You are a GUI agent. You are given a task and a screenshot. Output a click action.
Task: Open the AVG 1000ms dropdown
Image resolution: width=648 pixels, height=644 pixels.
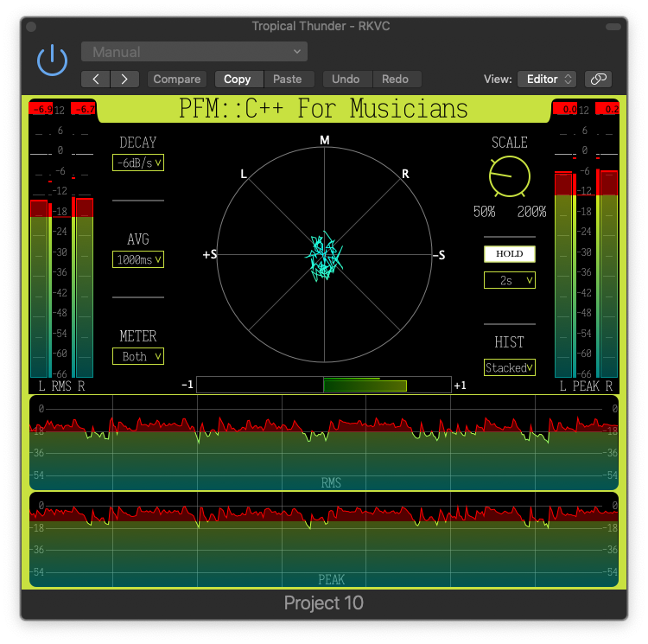[138, 259]
